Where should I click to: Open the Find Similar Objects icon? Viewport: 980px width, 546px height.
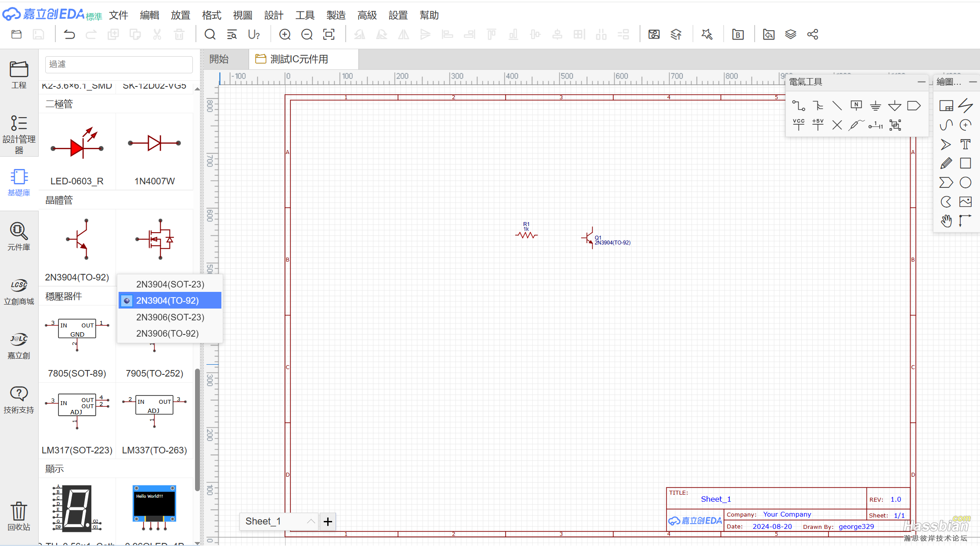pyautogui.click(x=232, y=34)
